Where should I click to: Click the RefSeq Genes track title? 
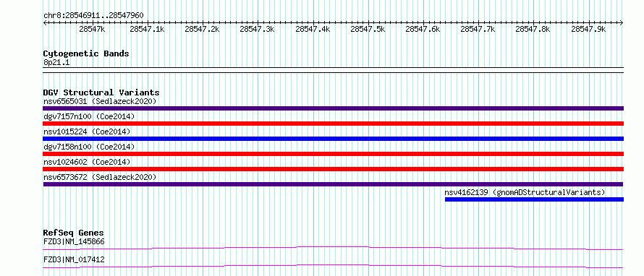[x=74, y=233]
